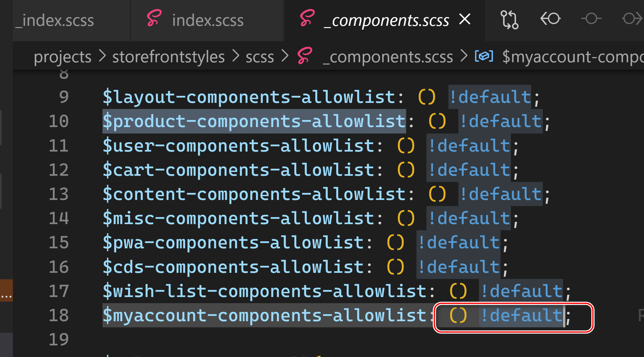Go to the previous change arrow icon
644x357 pixels.
(550, 19)
